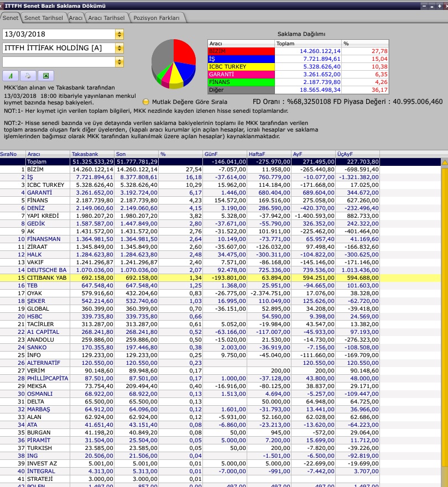Select TEB row name
448x487 pixels.
(x=32, y=286)
